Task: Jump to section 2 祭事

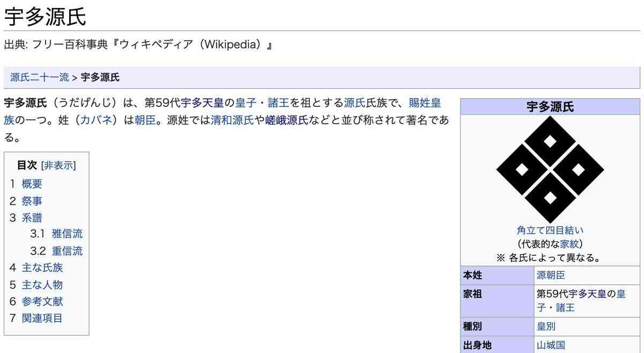Action: 32,201
